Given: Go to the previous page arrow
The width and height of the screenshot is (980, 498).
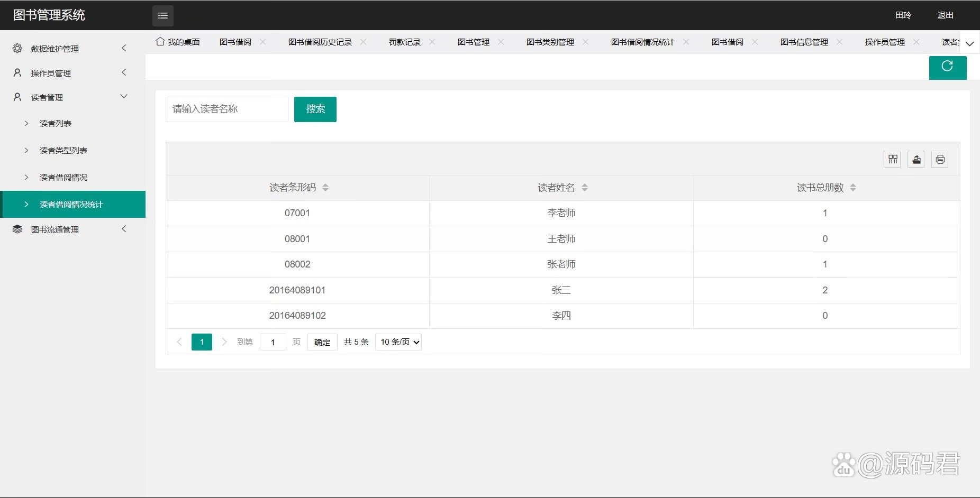Looking at the screenshot, I should pyautogui.click(x=179, y=342).
